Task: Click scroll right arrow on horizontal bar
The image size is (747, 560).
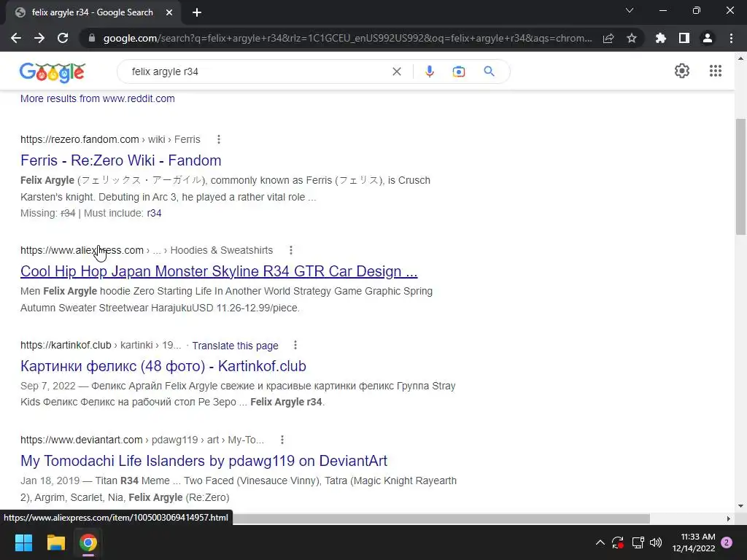Action: pyautogui.click(x=729, y=518)
